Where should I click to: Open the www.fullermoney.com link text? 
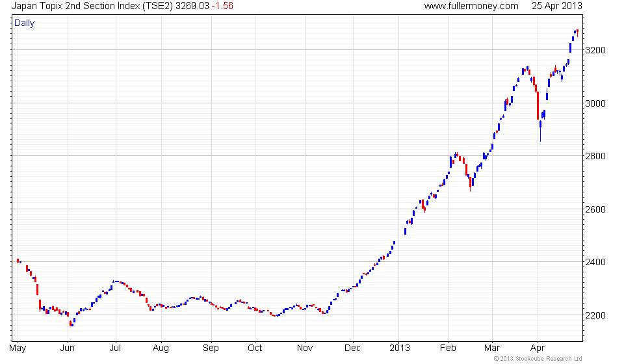[x=471, y=6]
